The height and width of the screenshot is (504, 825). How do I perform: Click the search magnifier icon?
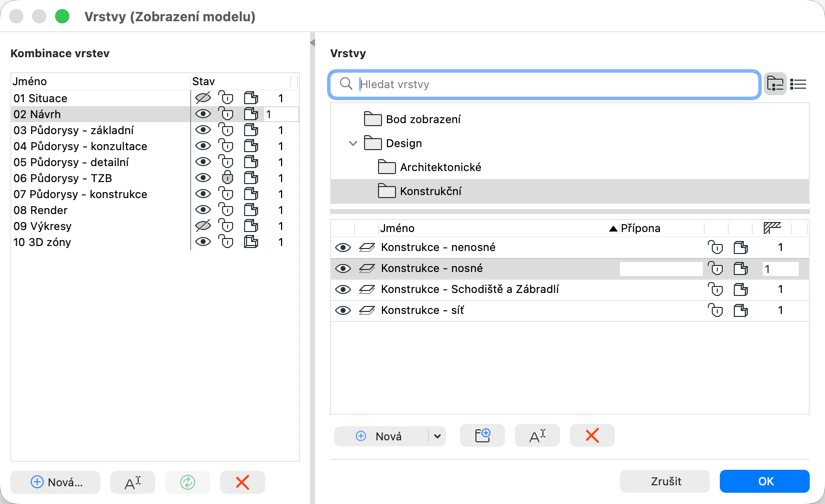coord(346,84)
